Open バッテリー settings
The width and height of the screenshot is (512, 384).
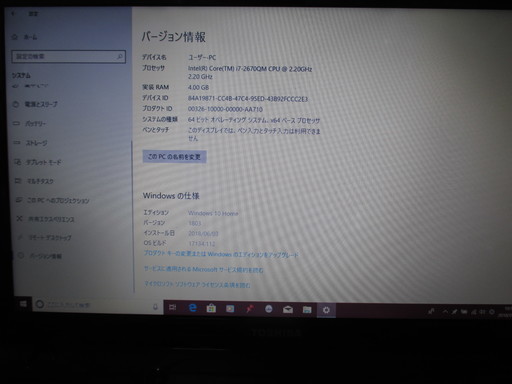point(36,124)
